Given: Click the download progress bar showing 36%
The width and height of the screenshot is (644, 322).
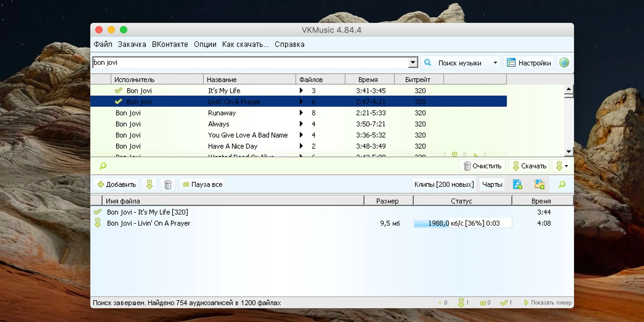Looking at the screenshot, I should pyautogui.click(x=463, y=223).
